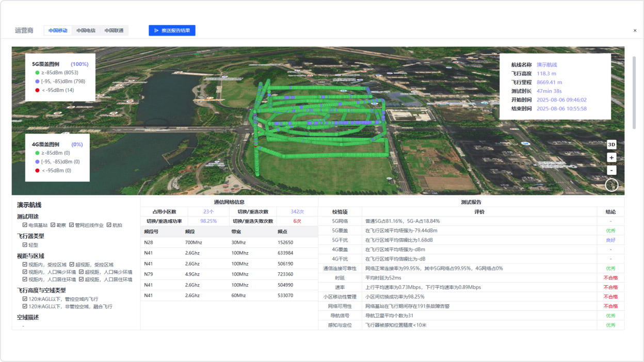Click the 推送报告结果 button
644x362 pixels.
tap(175, 30)
